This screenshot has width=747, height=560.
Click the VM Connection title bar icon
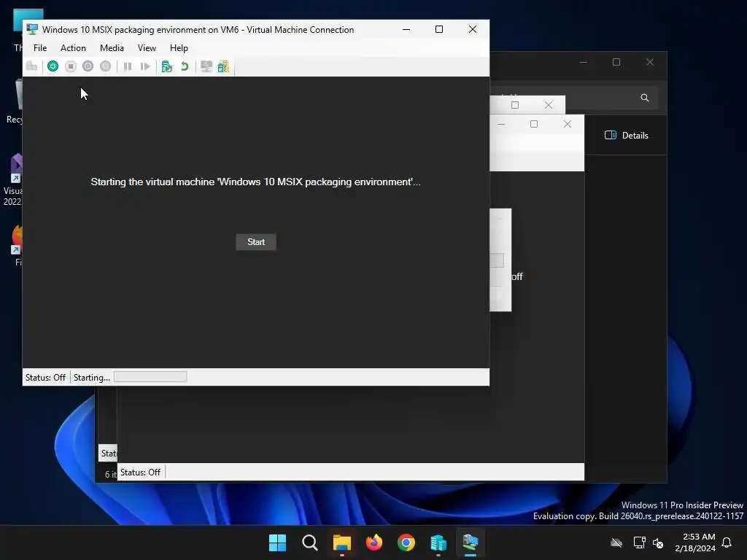click(x=32, y=29)
